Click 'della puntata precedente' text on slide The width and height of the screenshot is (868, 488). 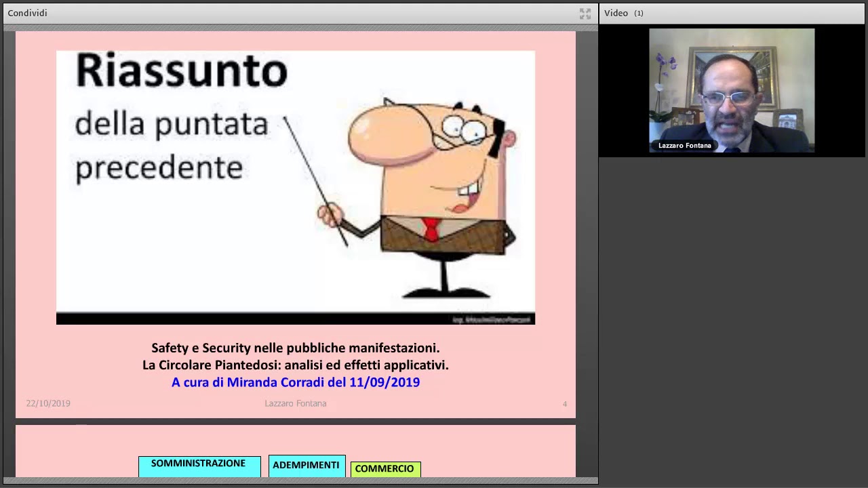171,146
